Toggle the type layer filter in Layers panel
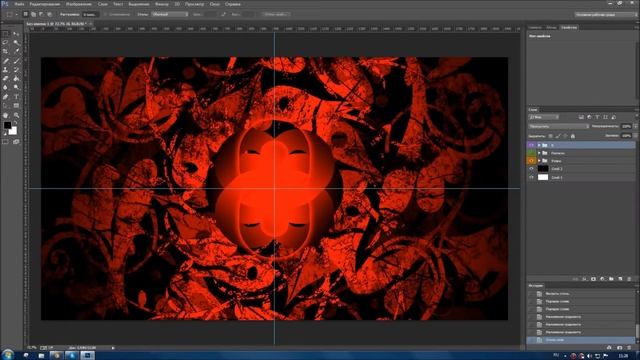 (x=597, y=117)
